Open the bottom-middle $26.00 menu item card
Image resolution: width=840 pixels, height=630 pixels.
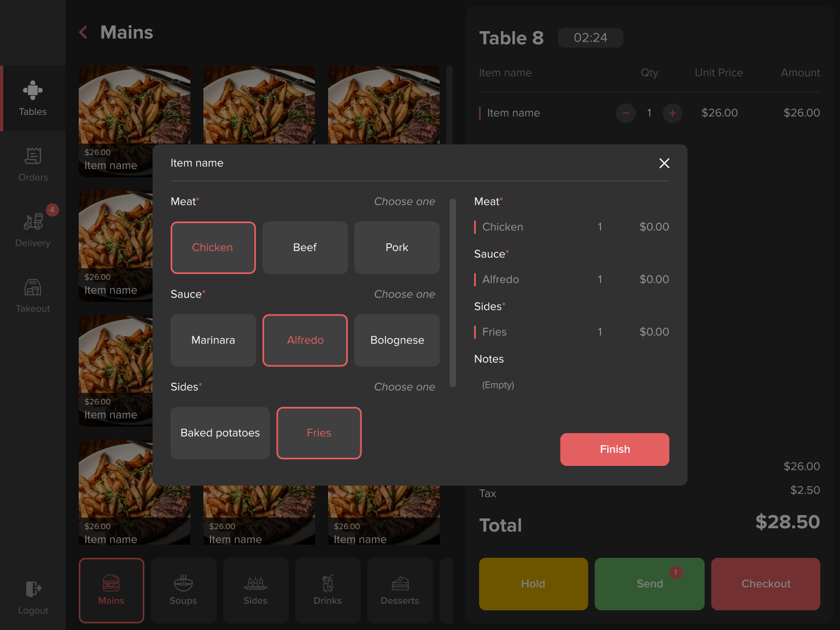(259, 515)
